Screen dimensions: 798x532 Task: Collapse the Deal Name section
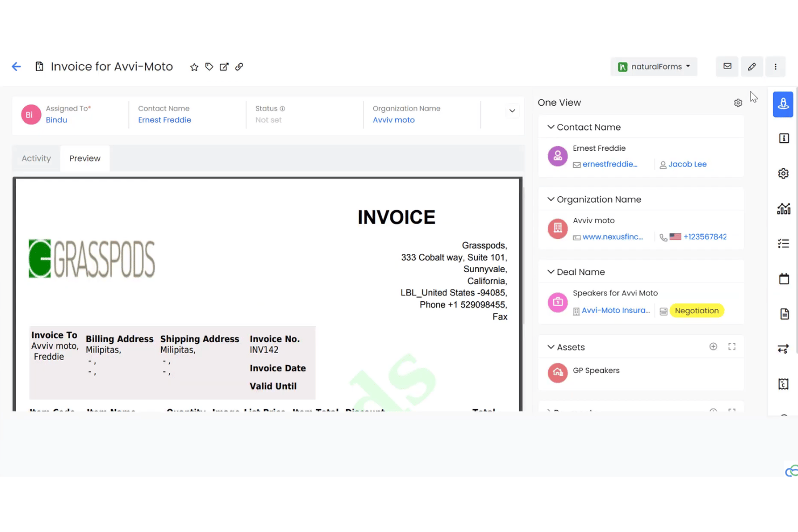pyautogui.click(x=551, y=272)
